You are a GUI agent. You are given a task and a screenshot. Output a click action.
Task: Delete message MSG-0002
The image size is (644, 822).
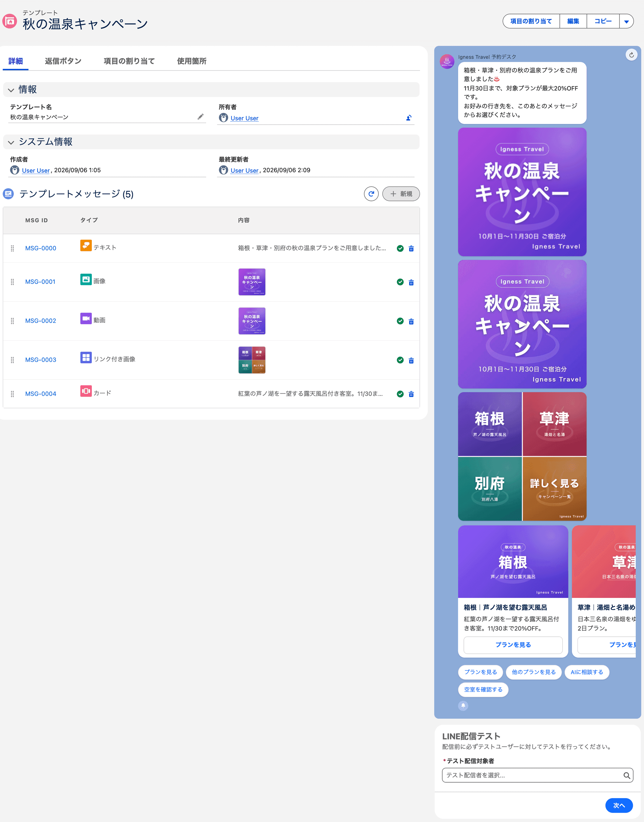[411, 321]
